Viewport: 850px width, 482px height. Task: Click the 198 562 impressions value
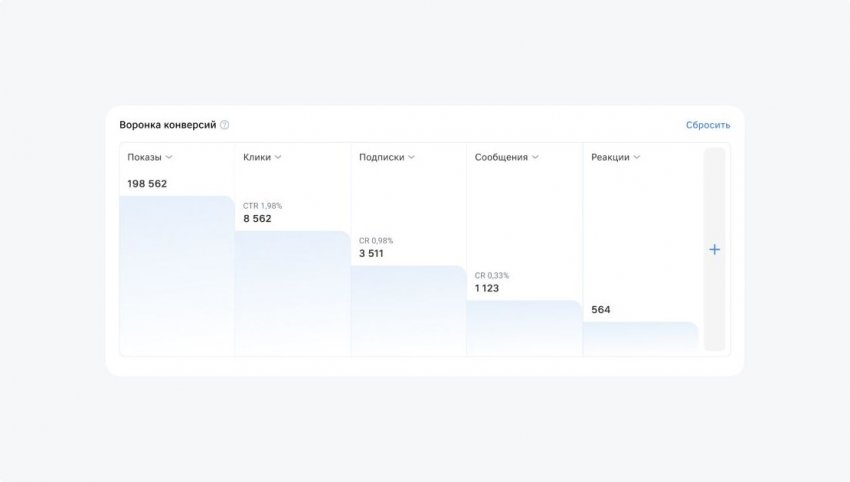pos(147,184)
